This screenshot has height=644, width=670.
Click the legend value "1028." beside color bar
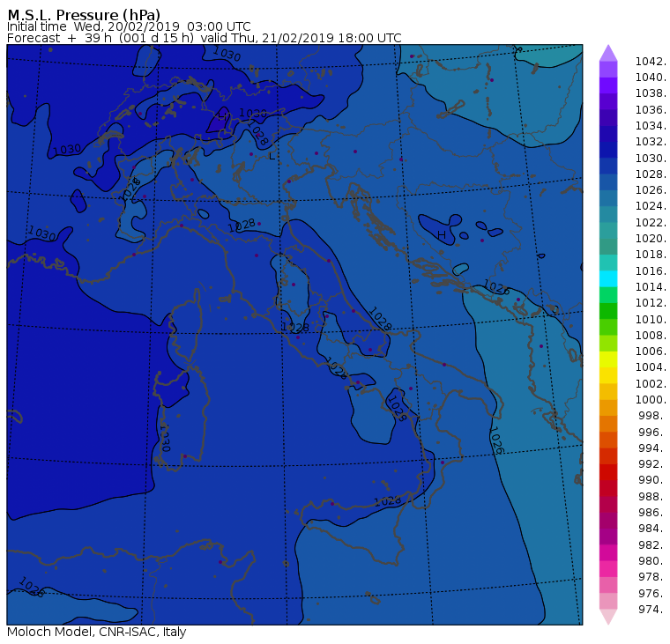pos(651,174)
